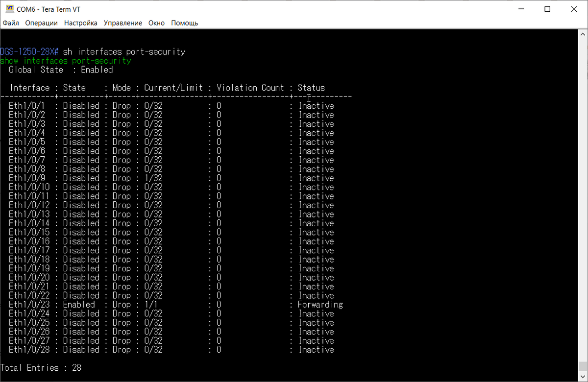Click interface name 'Eth1/0/24'
The height and width of the screenshot is (382, 588).
[29, 313]
